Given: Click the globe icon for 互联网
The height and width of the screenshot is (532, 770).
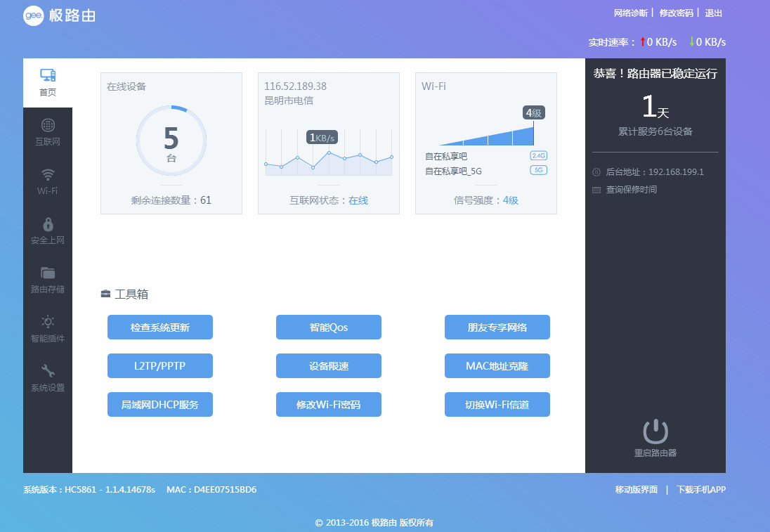Looking at the screenshot, I should [x=48, y=126].
